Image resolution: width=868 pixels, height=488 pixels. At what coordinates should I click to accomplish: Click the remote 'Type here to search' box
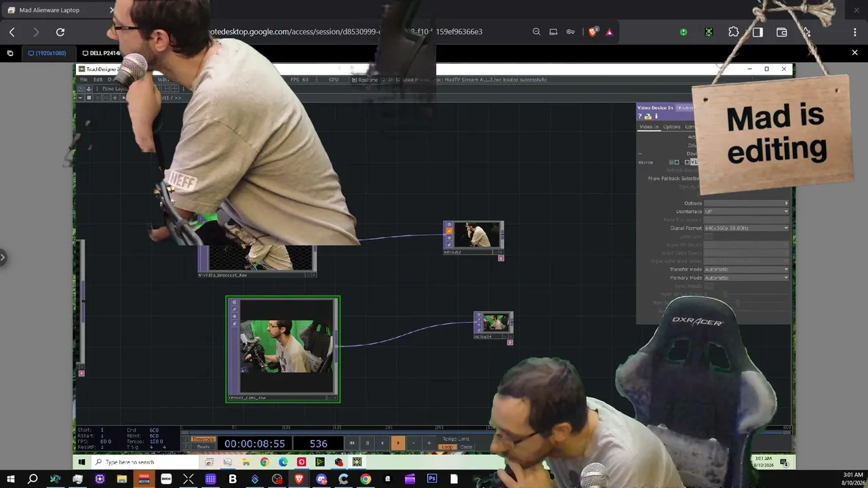pos(144,462)
